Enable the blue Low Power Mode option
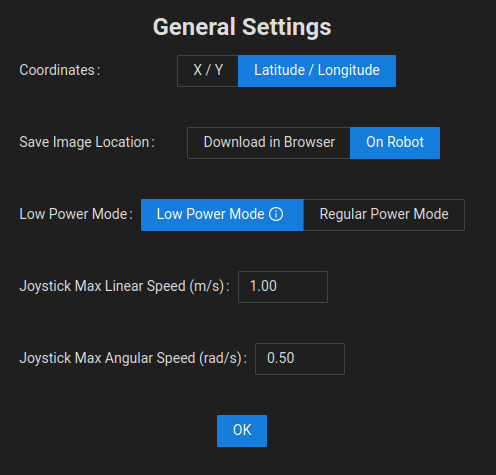 [222, 215]
